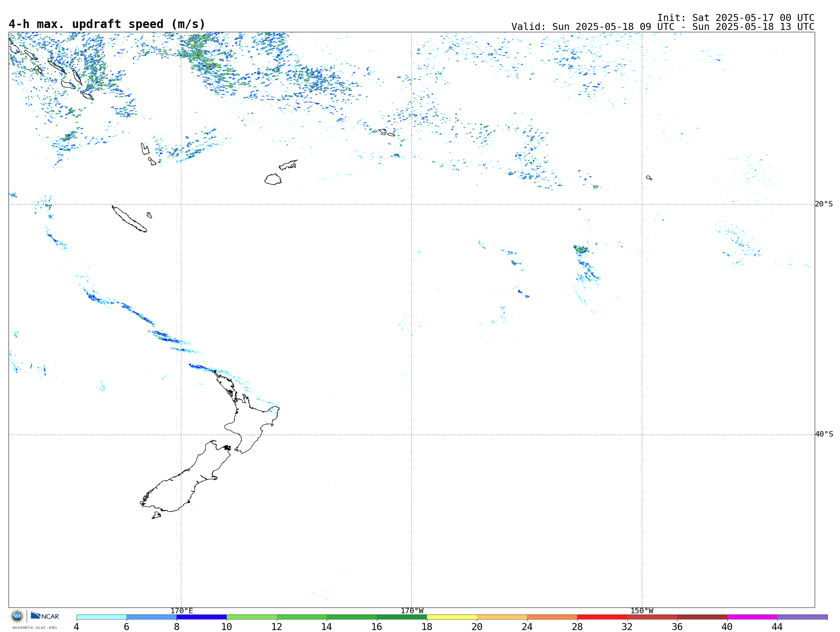Click the 150°W longitude label
This screenshot has height=632, width=840.
click(x=642, y=611)
